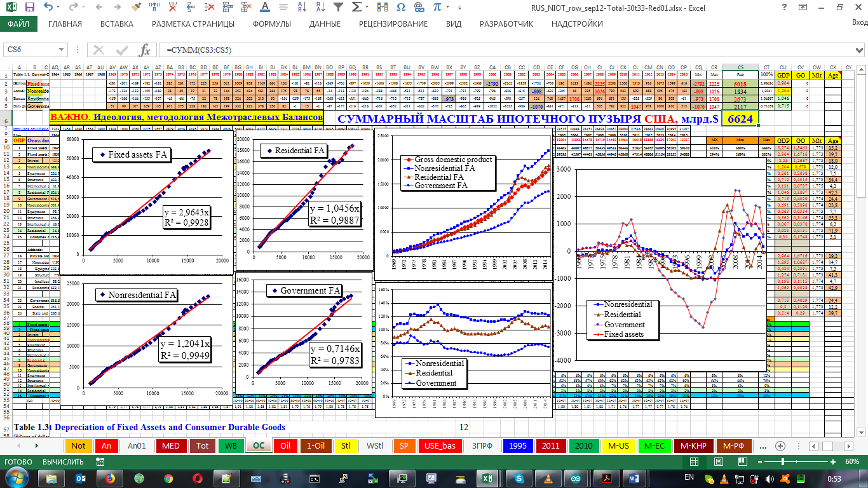Select the Format Painter brush icon

pos(135,8)
